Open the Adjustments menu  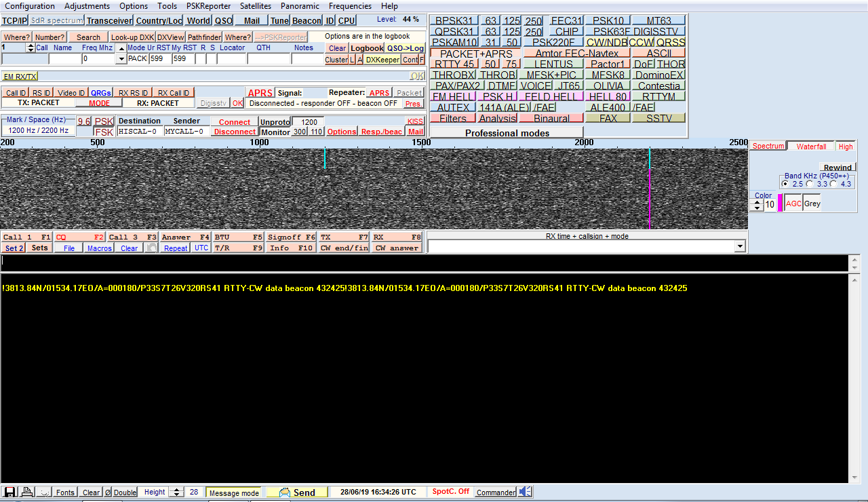click(87, 6)
